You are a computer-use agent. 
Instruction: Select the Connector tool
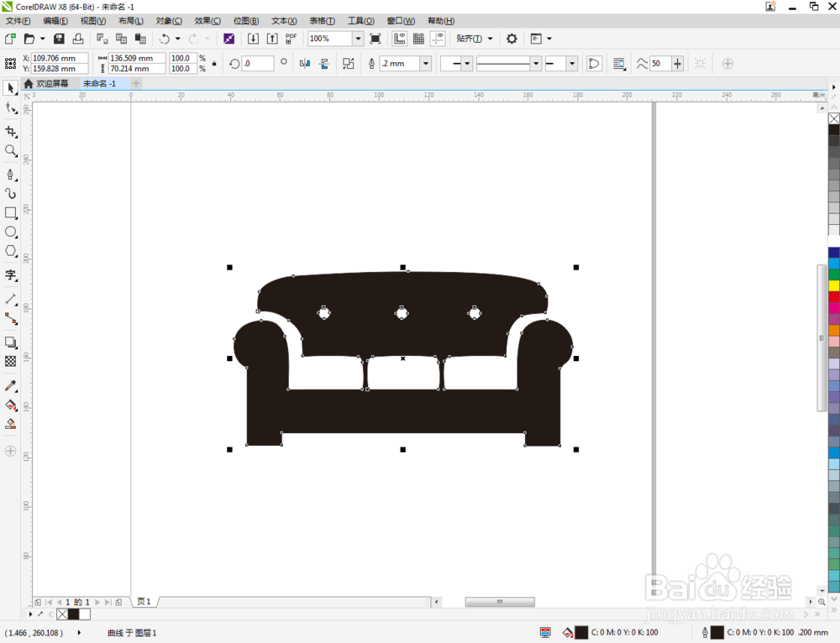point(10,318)
